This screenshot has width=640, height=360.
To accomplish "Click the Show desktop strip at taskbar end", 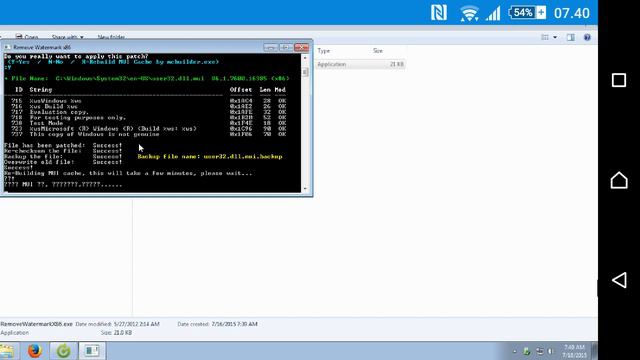I will [x=595, y=351].
